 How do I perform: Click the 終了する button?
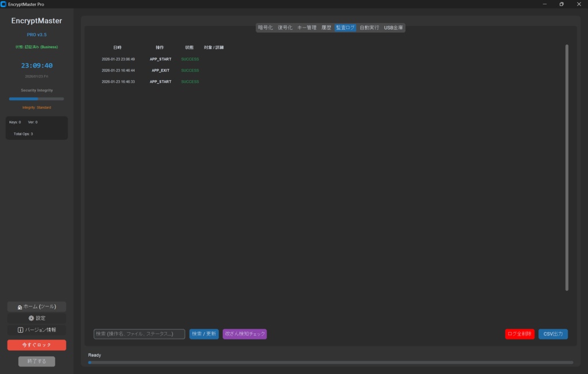[x=36, y=361]
